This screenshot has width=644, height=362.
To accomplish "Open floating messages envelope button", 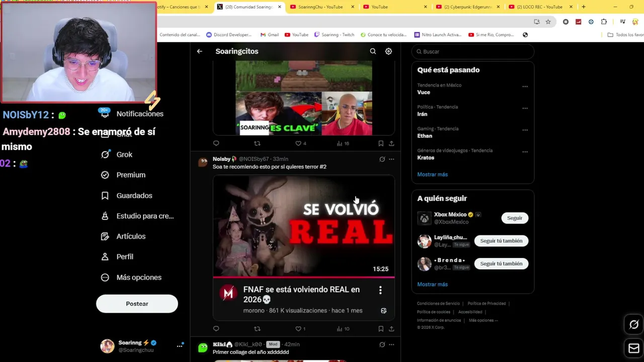I will [x=634, y=348].
